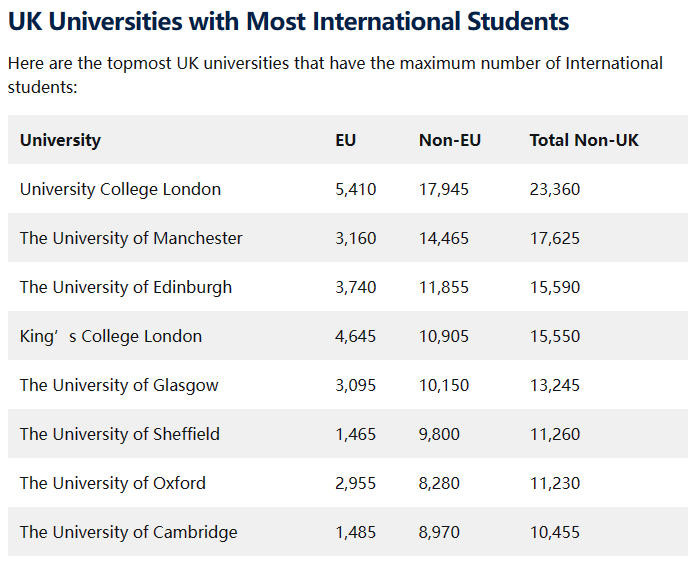Click the 15,590 total for Edinburgh

point(554,287)
